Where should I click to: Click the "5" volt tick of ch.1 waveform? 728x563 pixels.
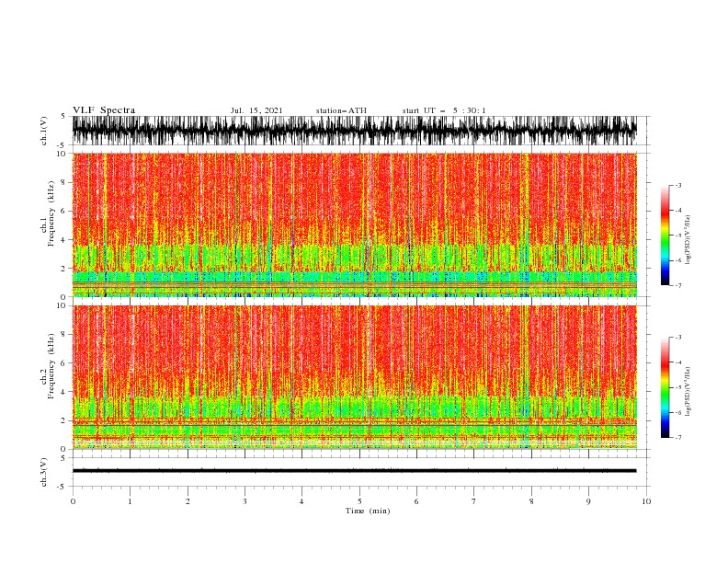click(63, 117)
